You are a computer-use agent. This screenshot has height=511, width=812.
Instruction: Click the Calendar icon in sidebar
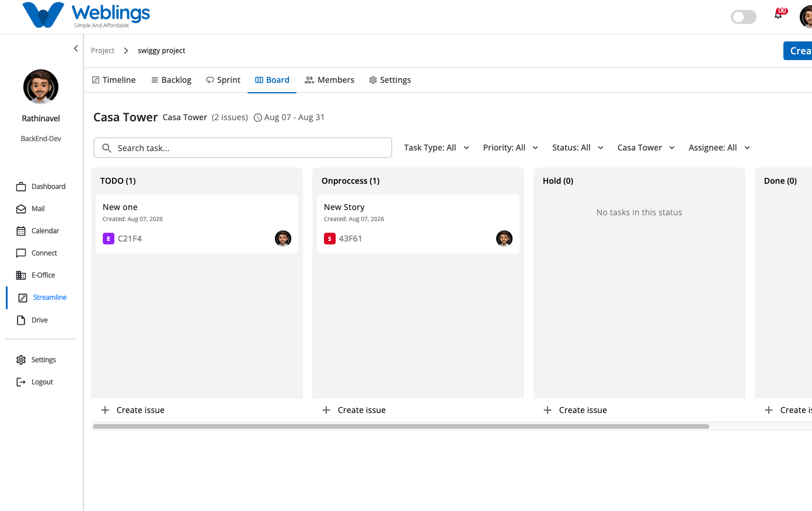(x=21, y=231)
